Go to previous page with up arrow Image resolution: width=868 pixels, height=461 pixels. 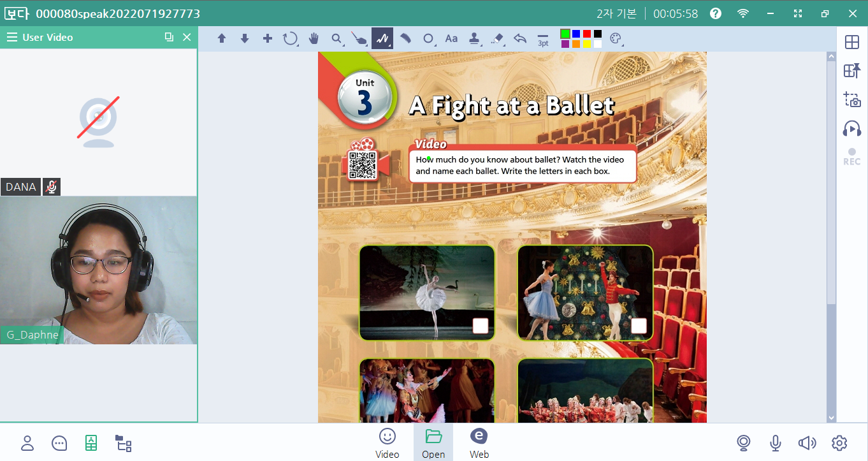point(222,38)
